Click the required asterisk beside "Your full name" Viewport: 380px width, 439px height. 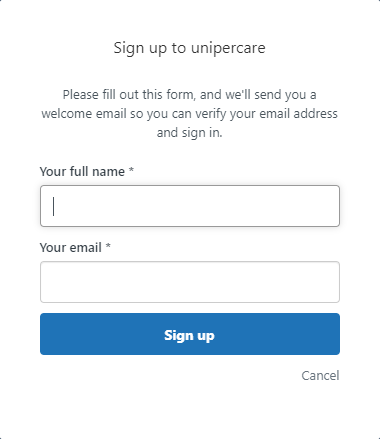(x=131, y=170)
